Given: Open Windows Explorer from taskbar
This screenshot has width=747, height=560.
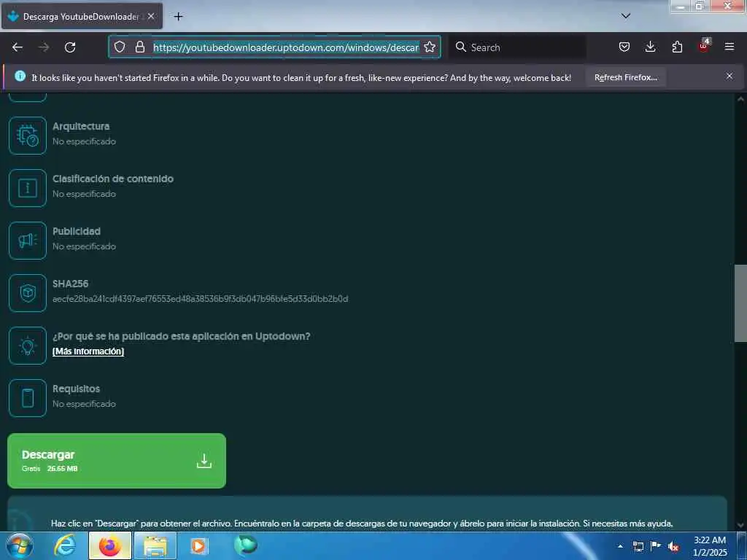Looking at the screenshot, I should point(155,545).
